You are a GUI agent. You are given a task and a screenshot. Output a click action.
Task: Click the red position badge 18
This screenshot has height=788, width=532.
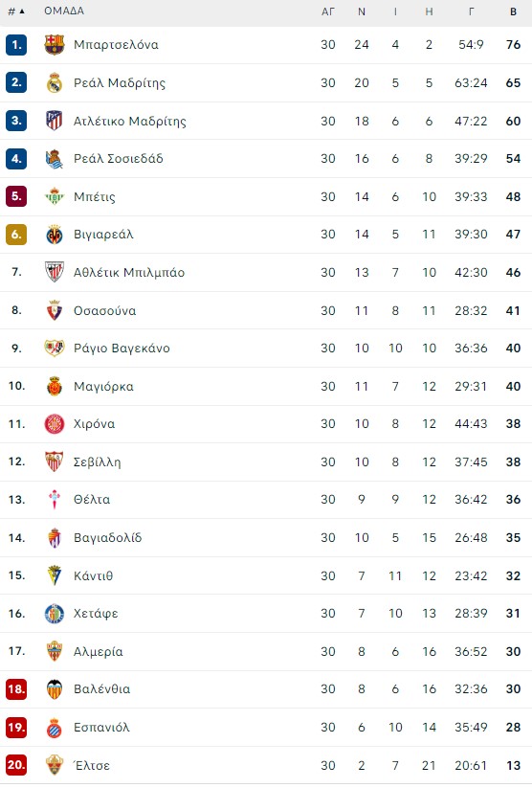pos(16,689)
